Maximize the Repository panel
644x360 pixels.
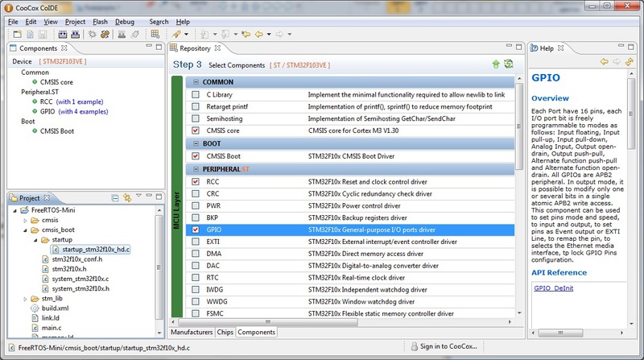pyautogui.click(x=518, y=47)
